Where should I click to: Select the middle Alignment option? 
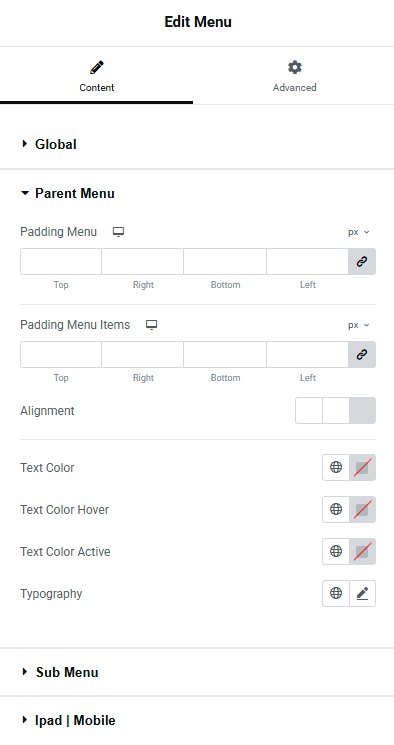pos(336,411)
